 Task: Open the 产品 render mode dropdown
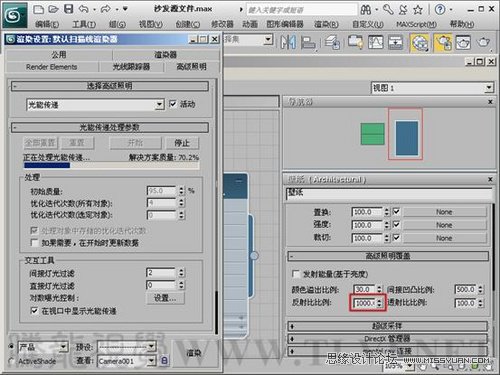43,347
